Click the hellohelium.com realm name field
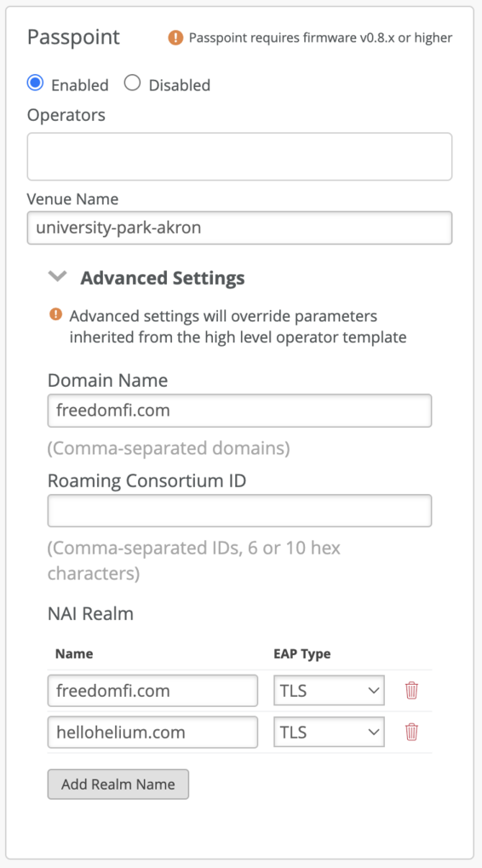Screen dimensions: 482x868 (152, 732)
